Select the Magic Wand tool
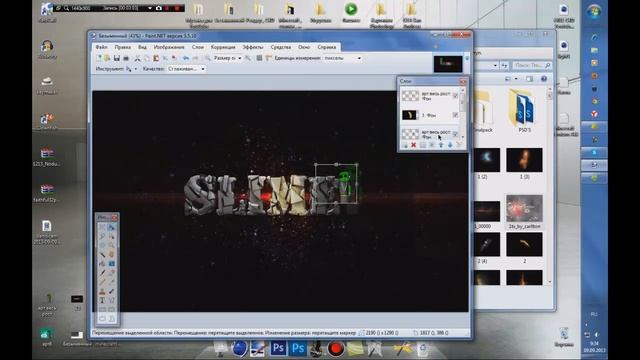 (102, 254)
